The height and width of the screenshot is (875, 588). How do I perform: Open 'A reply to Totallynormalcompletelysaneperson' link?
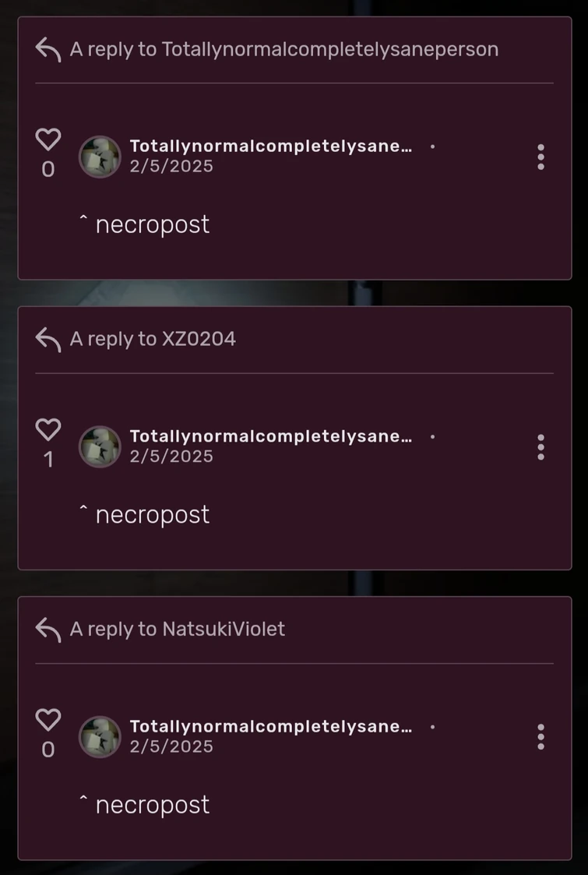point(284,50)
